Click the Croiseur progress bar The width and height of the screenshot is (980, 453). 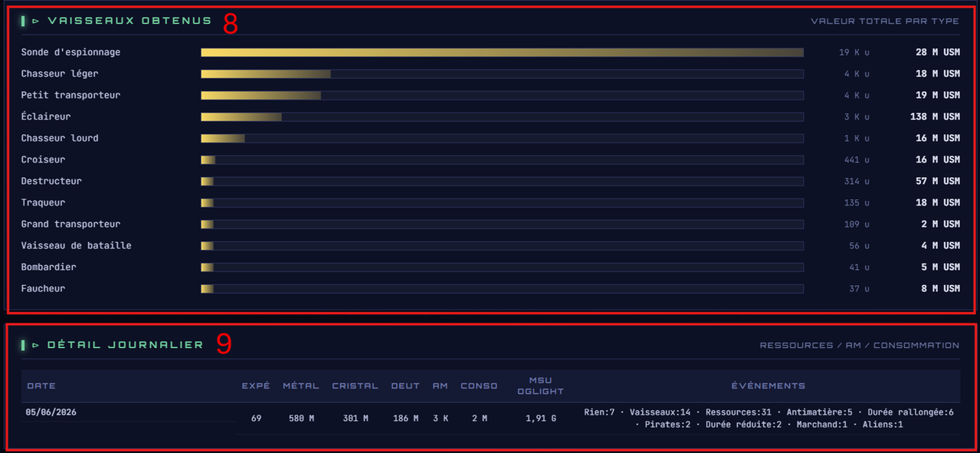(502, 159)
